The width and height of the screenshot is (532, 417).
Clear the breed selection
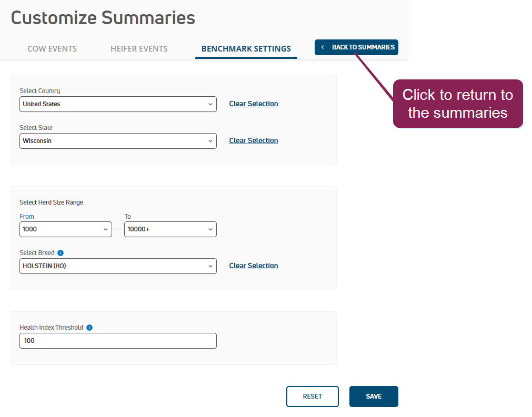coord(254,266)
